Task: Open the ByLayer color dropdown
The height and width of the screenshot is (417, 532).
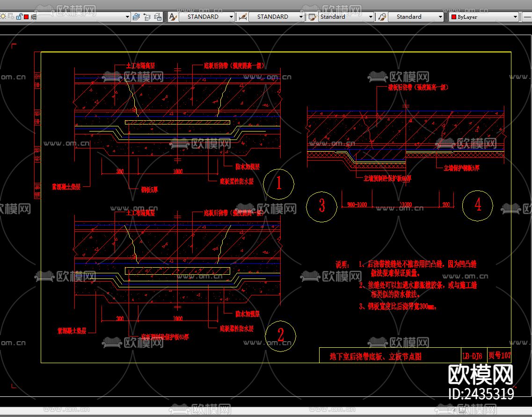Action: click(x=516, y=17)
